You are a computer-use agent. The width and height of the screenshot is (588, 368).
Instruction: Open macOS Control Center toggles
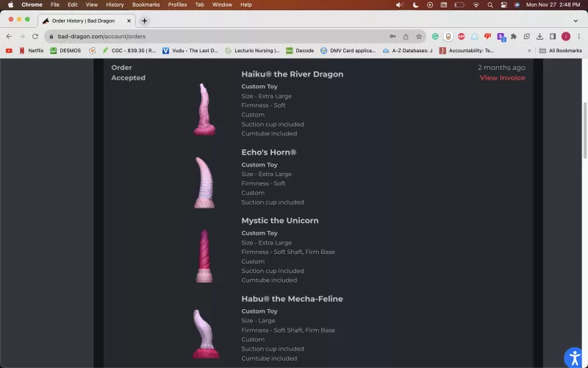point(503,4)
